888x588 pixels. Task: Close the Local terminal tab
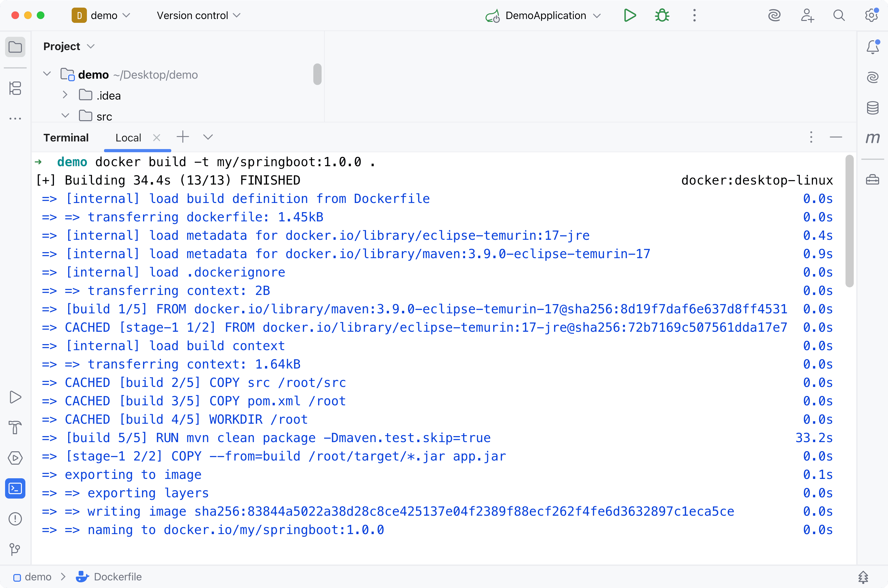tap(157, 138)
